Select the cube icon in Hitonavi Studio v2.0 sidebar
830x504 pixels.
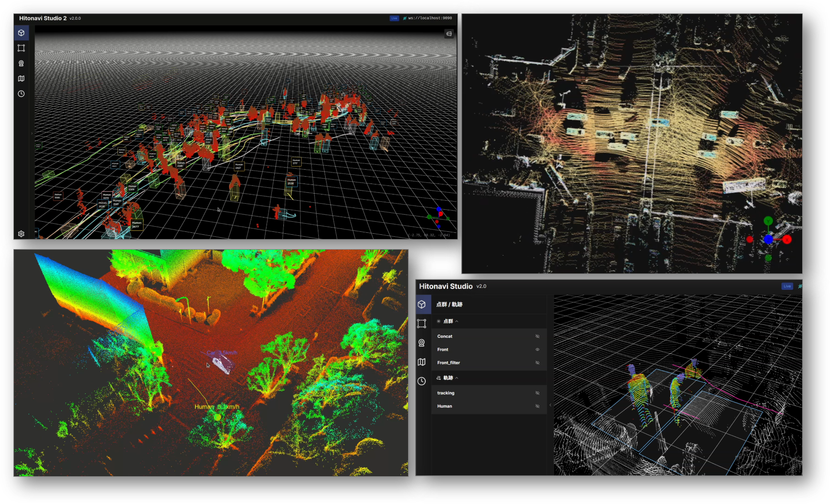421,304
